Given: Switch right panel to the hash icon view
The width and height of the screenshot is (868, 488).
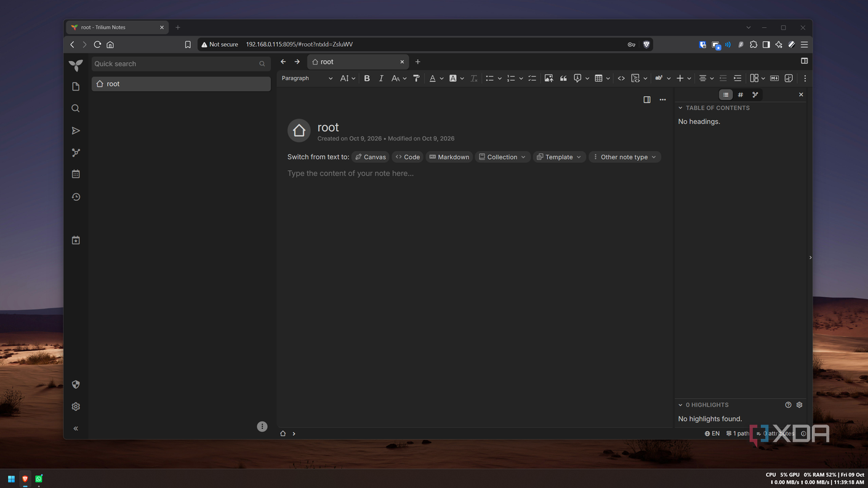Looking at the screenshot, I should point(741,95).
